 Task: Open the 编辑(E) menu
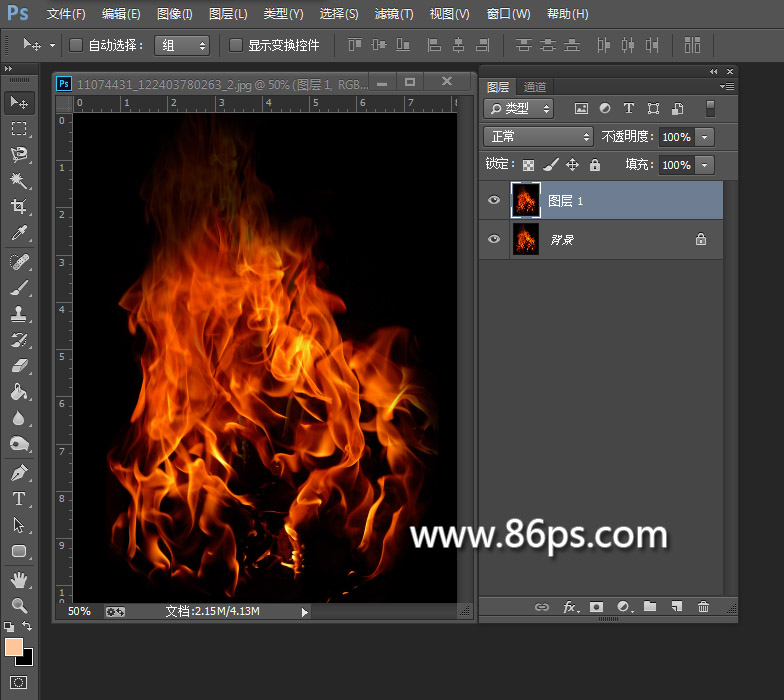point(121,14)
